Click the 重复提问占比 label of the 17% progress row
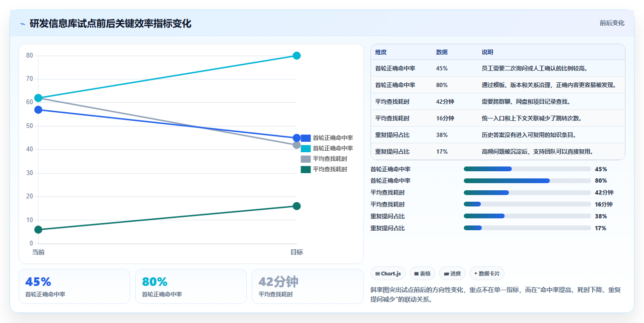This screenshot has height=323, width=644. pyautogui.click(x=388, y=228)
